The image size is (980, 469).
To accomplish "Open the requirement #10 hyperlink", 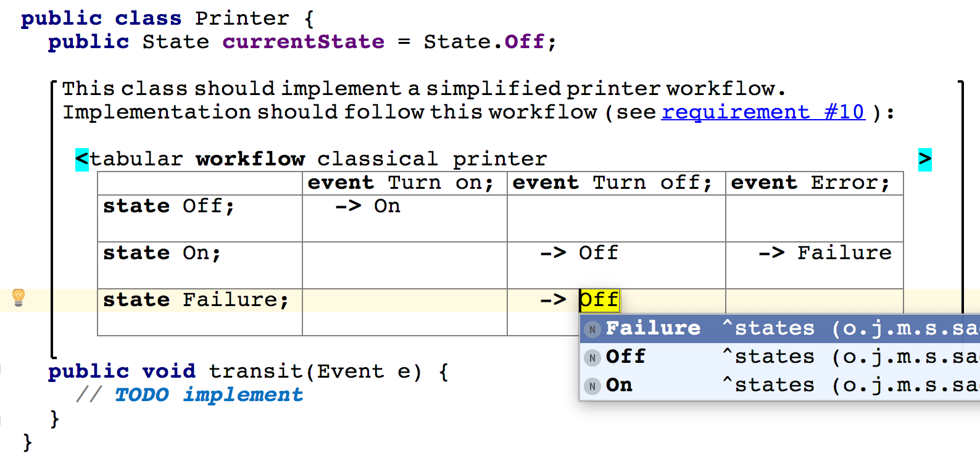I will click(763, 112).
